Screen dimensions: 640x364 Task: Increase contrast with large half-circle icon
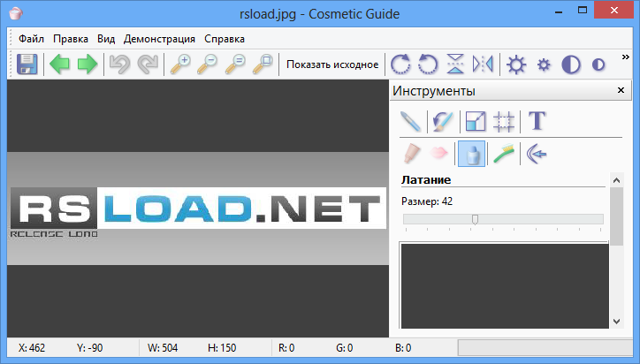[571, 64]
